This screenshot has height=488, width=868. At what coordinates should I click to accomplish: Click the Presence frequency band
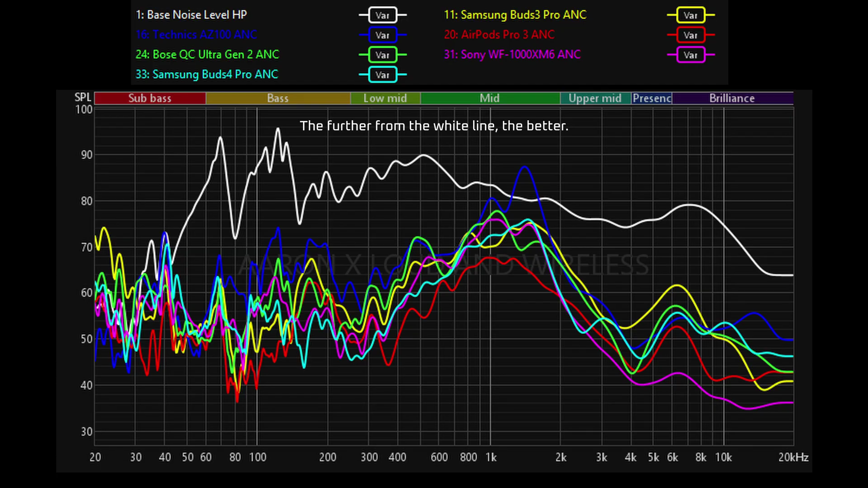pyautogui.click(x=652, y=98)
